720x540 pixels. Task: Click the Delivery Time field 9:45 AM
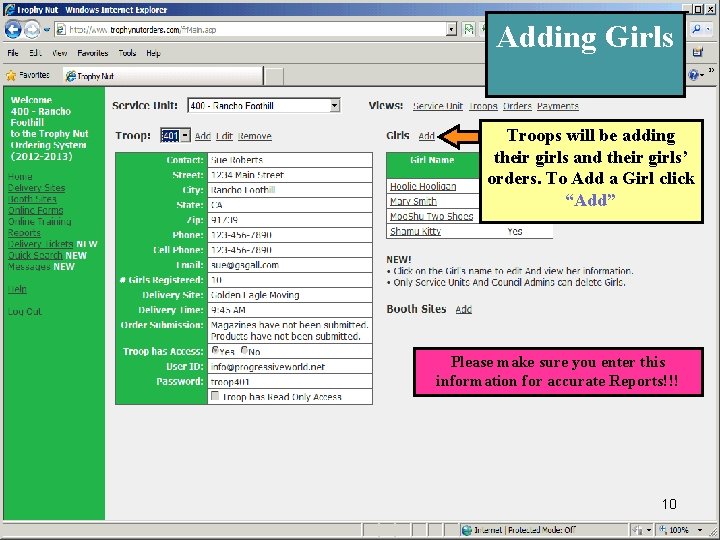290,310
